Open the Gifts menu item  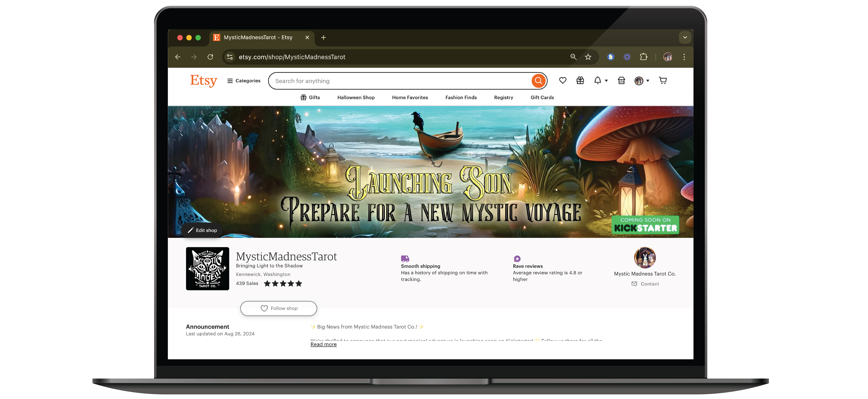[310, 97]
